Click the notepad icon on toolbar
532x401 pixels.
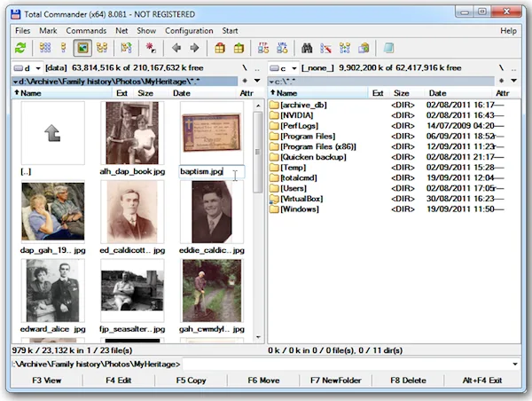click(389, 48)
